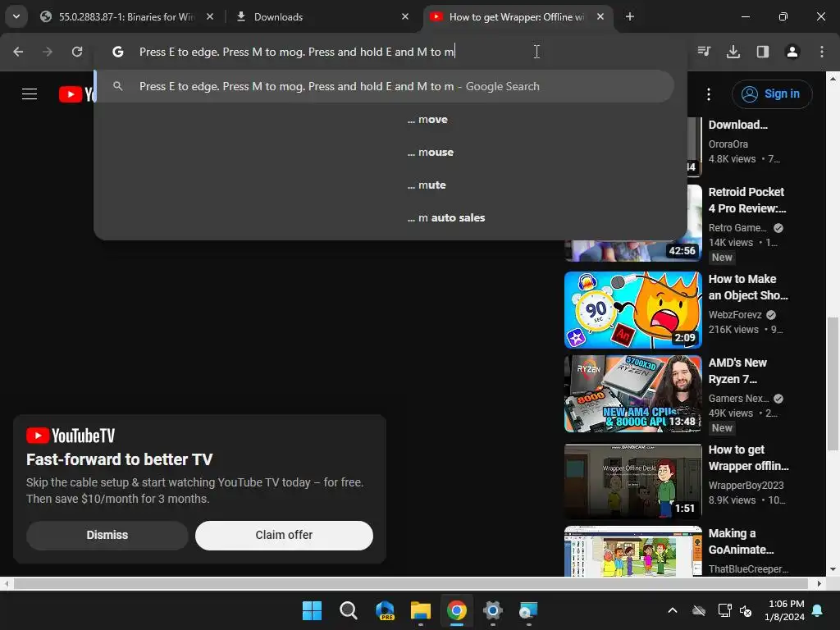
Task: Open the Chrome three-dot menu
Action: click(822, 52)
